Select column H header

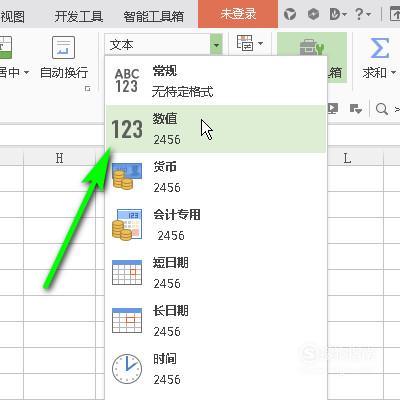click(x=59, y=158)
